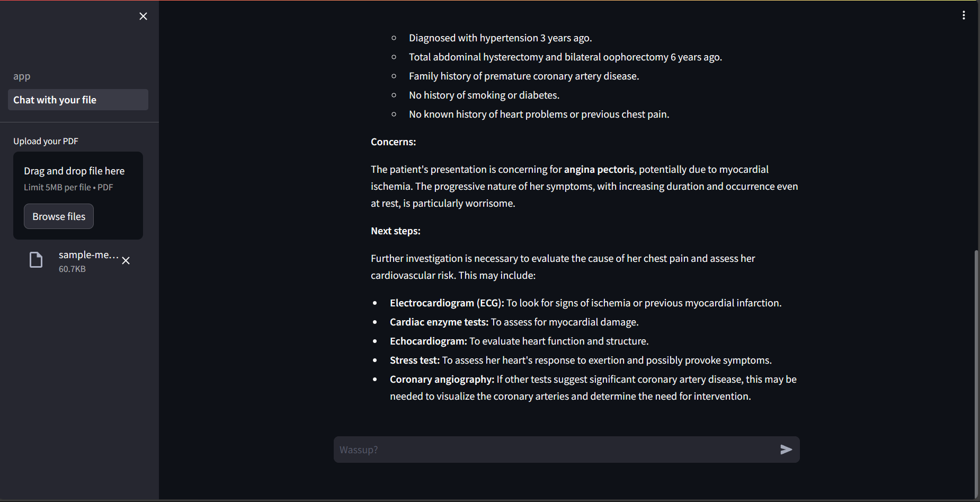Click the Upload your PDF label
Screen dimensions: 980x502
(x=46, y=141)
